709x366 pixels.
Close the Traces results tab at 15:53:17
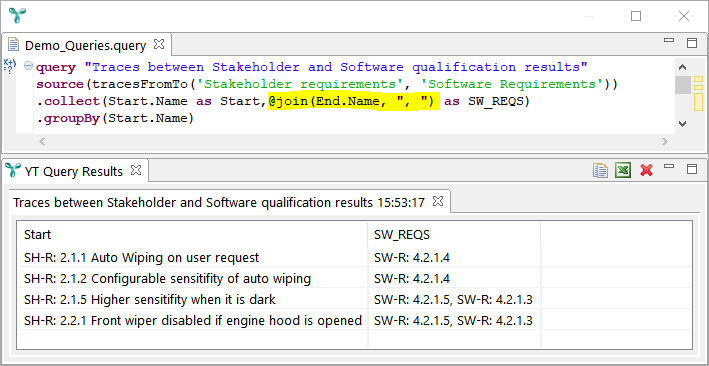[438, 201]
